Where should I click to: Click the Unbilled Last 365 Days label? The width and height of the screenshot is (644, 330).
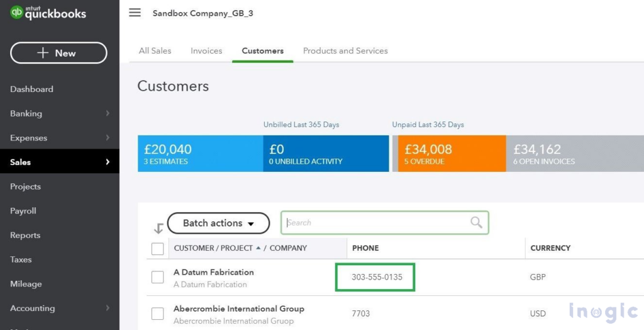coord(301,124)
